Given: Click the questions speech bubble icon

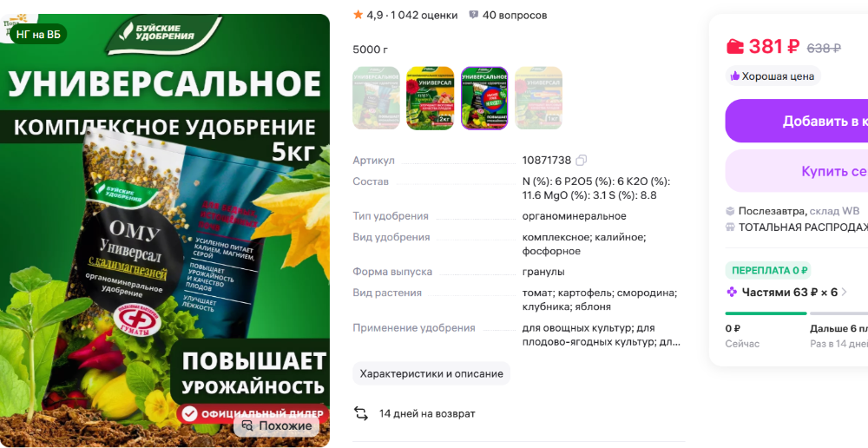Looking at the screenshot, I should (473, 15).
